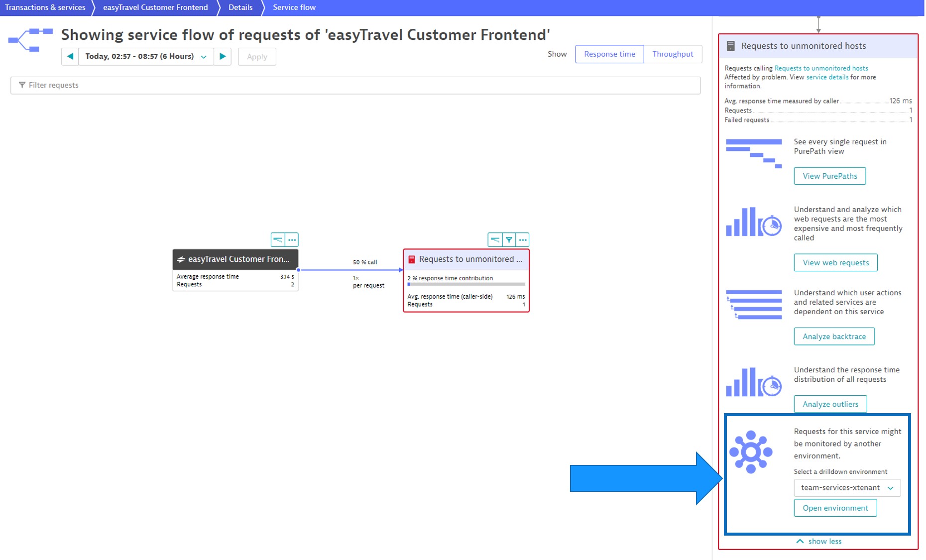Viewport: 926px width, 560px height.
Task: Click the '50 % call' label on the connection
Action: pos(365,262)
